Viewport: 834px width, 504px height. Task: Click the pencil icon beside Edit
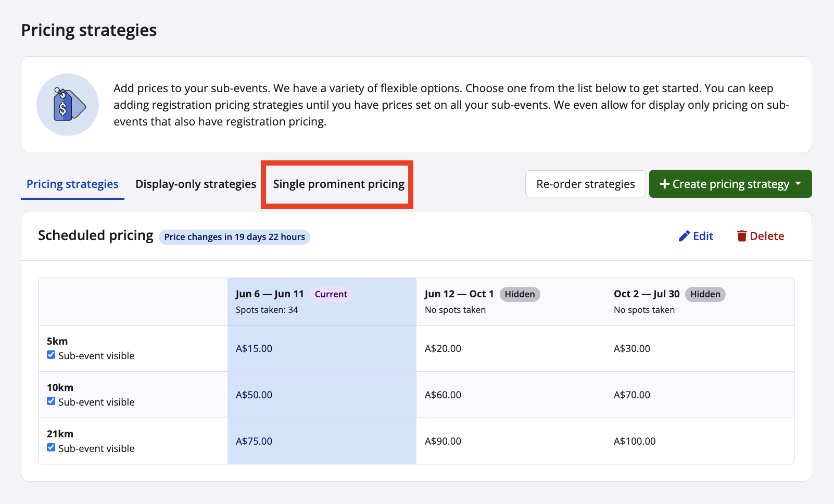coord(684,236)
